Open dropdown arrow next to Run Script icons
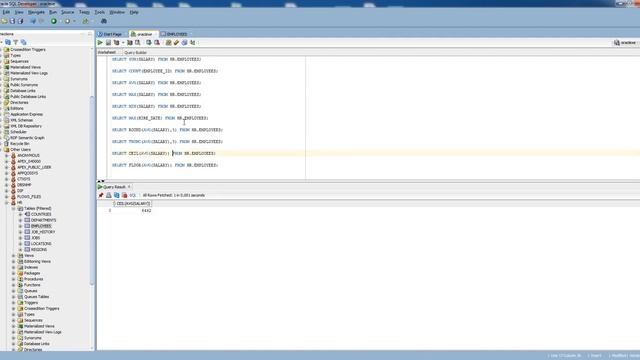The width and height of the screenshot is (640, 360). click(x=123, y=42)
